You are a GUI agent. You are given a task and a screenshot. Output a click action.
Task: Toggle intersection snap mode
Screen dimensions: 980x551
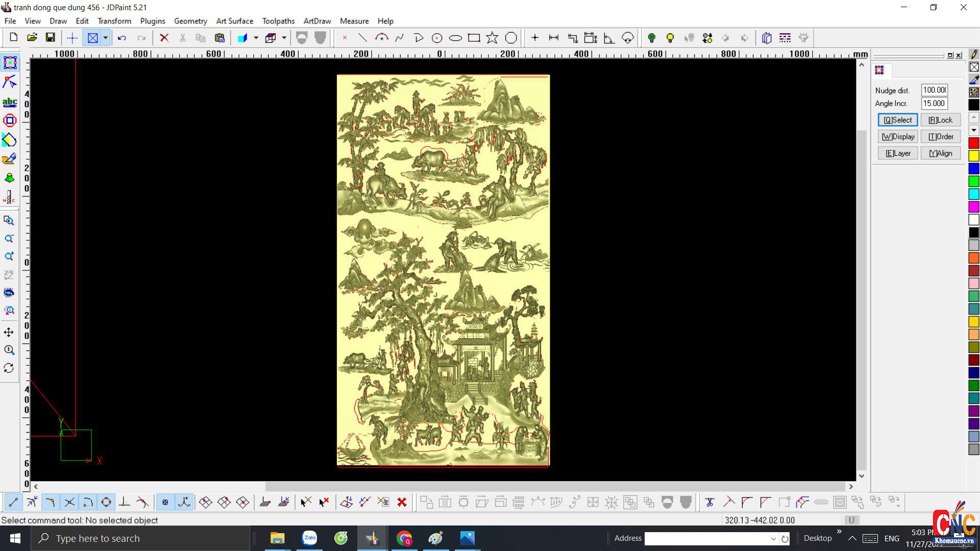coord(69,503)
